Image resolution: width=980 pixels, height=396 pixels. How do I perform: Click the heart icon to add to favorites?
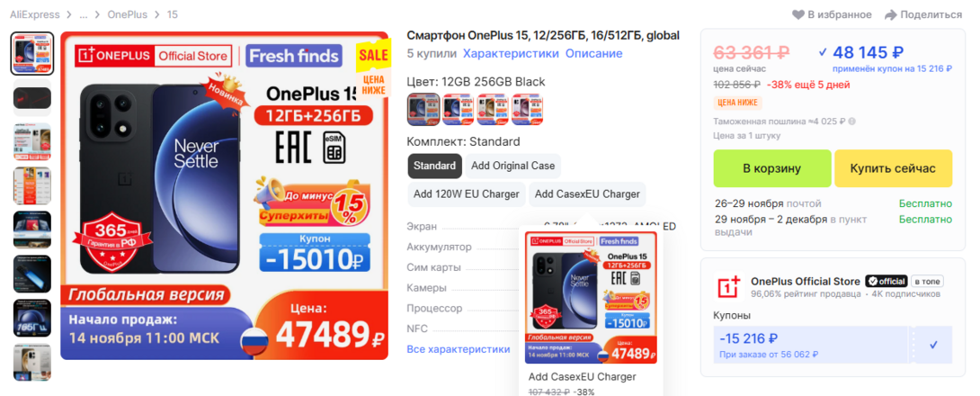coord(798,14)
